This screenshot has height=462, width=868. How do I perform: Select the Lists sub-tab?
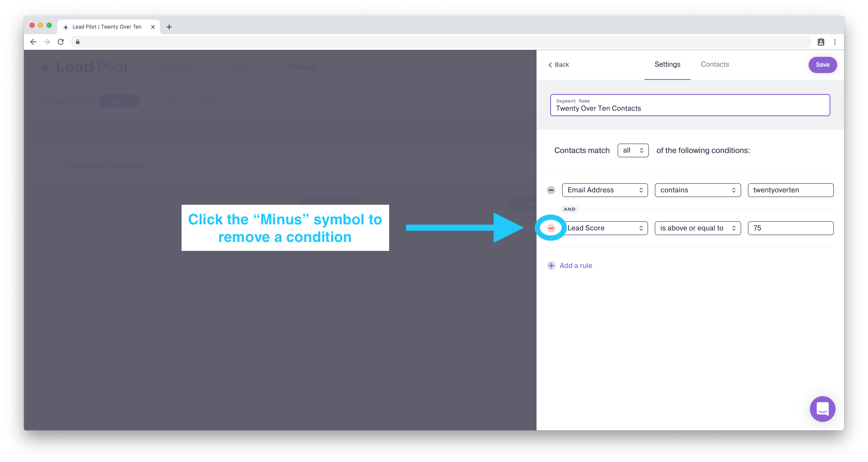point(87,101)
